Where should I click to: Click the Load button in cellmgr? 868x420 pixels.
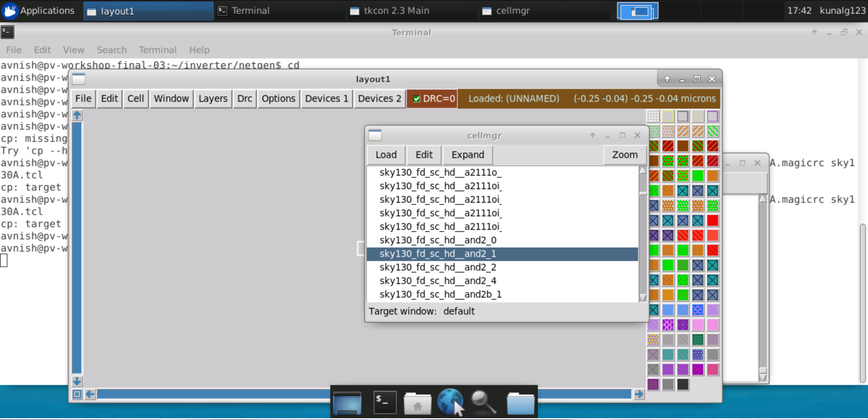click(385, 154)
